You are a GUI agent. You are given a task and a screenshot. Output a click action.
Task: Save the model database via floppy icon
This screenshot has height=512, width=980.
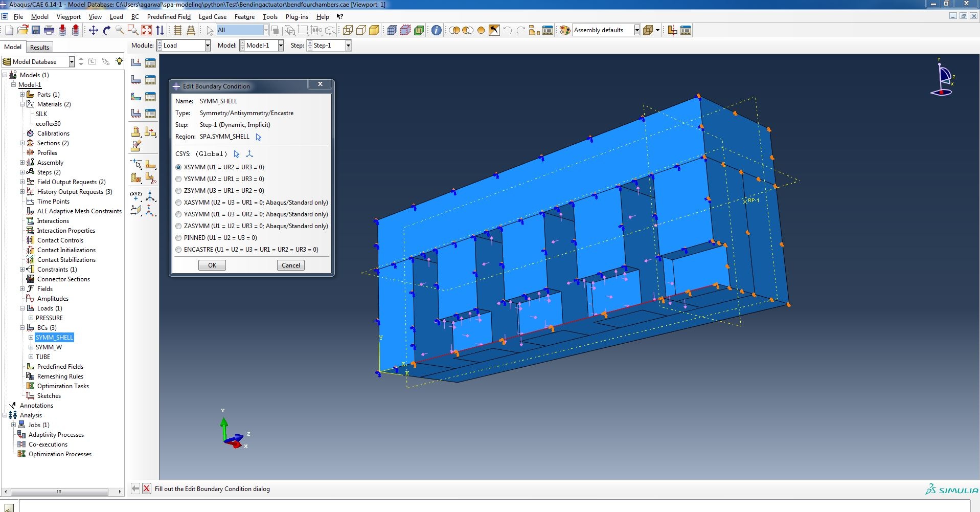pos(36,30)
